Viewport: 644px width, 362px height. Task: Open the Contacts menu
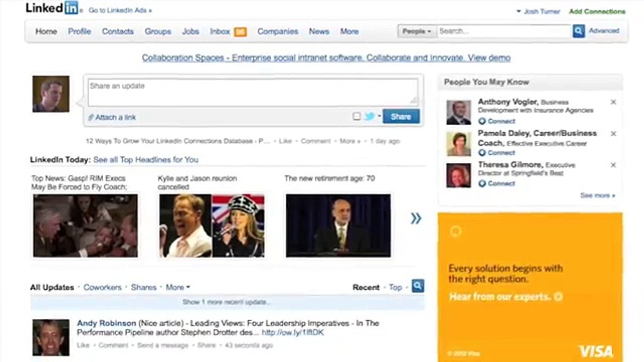(x=118, y=32)
